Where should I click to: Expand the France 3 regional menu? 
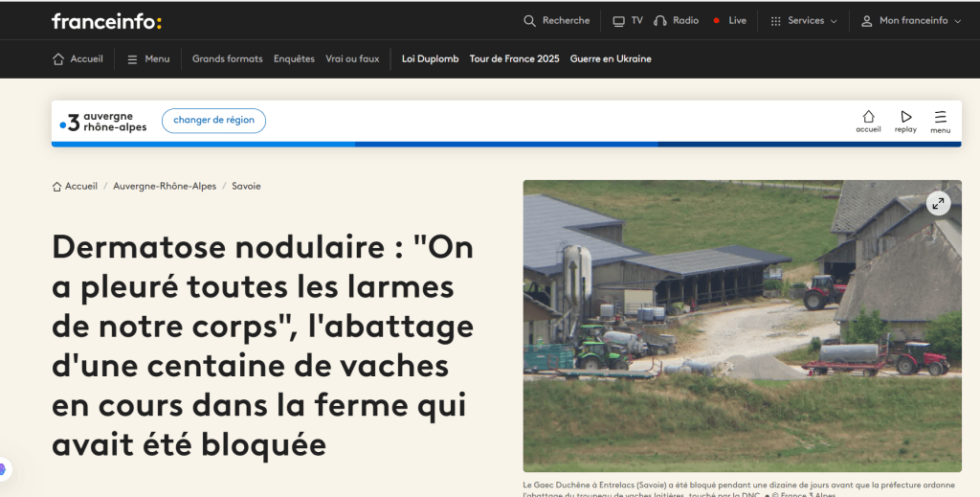click(940, 122)
